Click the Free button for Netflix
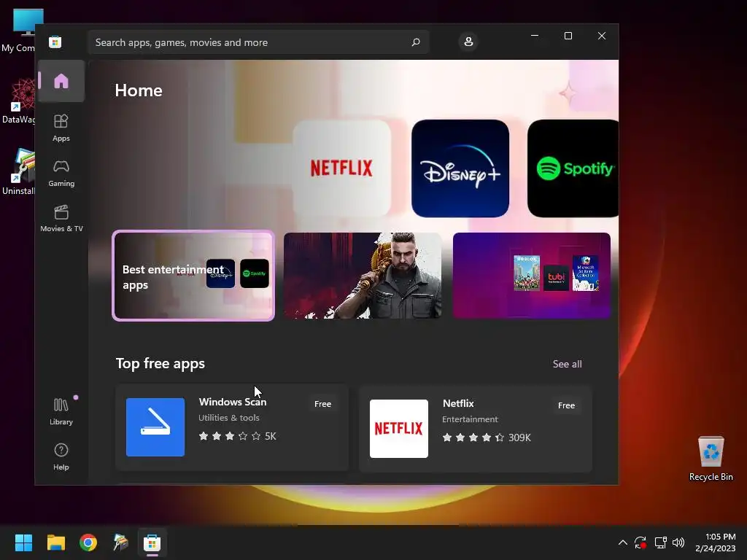This screenshot has height=560, width=747. tap(566, 405)
